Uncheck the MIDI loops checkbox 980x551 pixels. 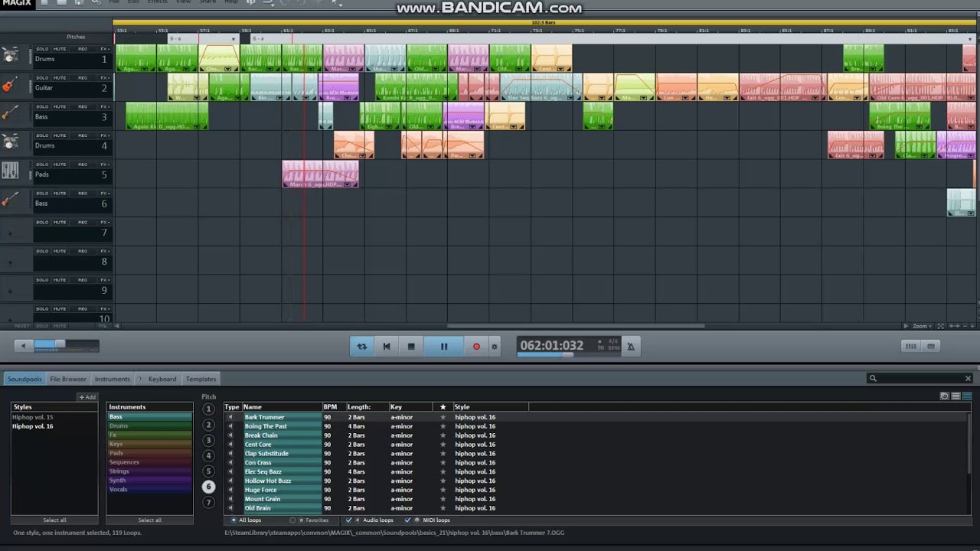tap(408, 520)
